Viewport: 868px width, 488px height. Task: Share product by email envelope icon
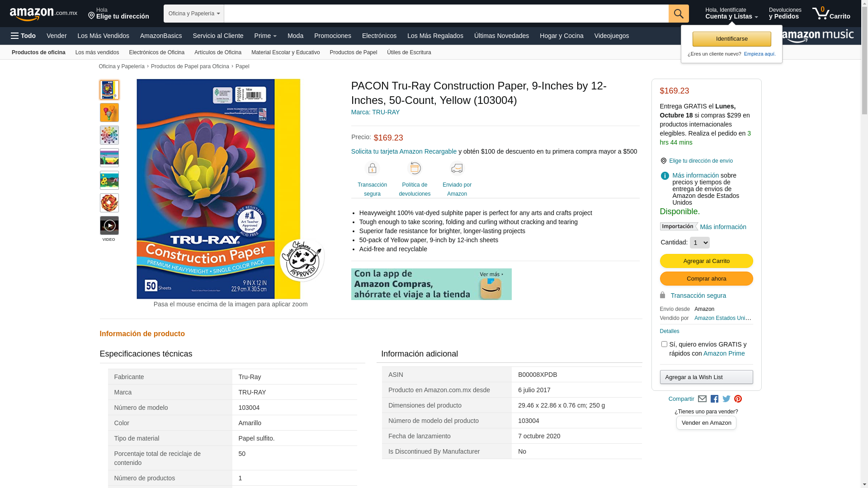pos(702,399)
